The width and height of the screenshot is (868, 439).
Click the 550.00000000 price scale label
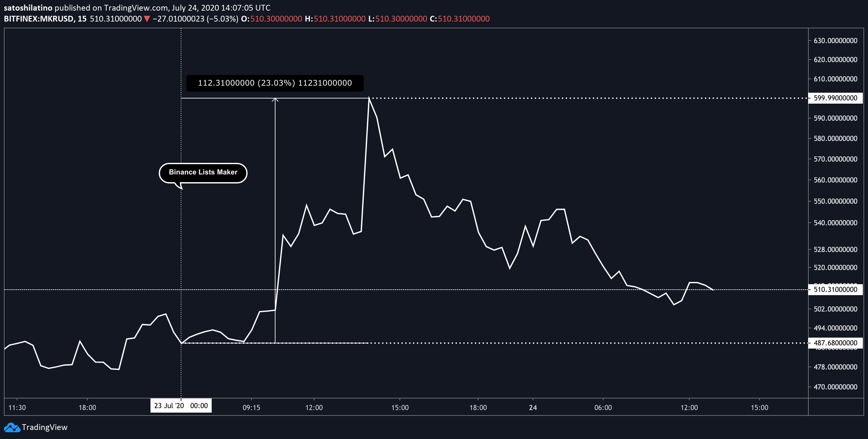pyautogui.click(x=835, y=201)
